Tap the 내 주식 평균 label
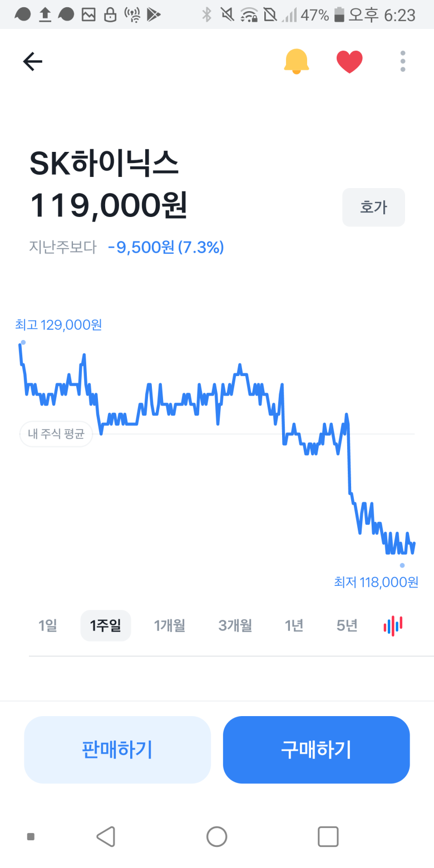 click(56, 434)
